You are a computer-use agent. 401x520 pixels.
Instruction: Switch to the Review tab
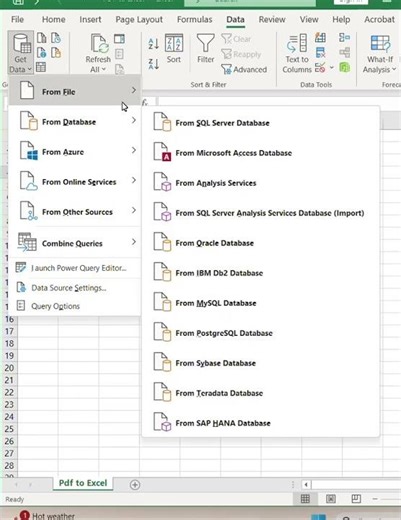[272, 20]
